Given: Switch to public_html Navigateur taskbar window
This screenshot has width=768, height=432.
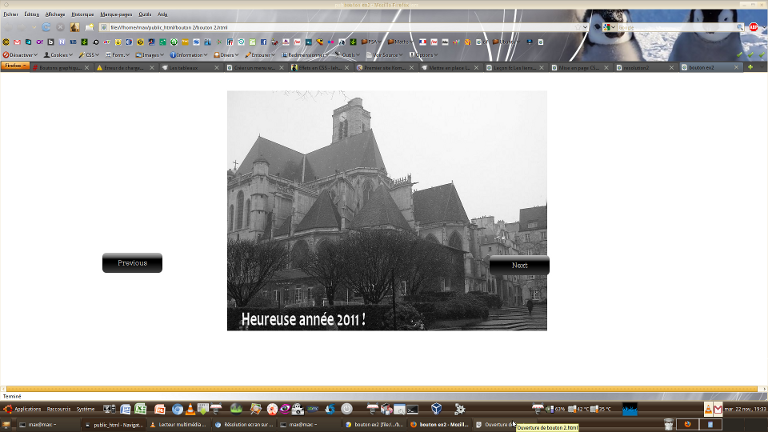Looking at the screenshot, I should tap(114, 425).
